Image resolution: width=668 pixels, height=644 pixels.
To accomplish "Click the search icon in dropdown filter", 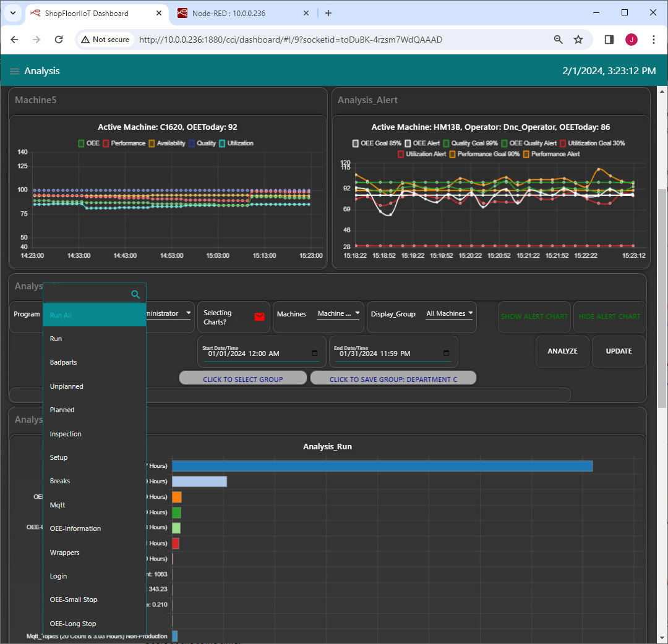I will point(135,294).
